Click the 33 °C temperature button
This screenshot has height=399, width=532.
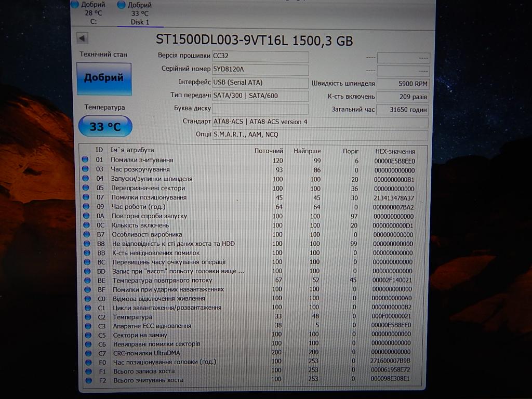tap(105, 127)
